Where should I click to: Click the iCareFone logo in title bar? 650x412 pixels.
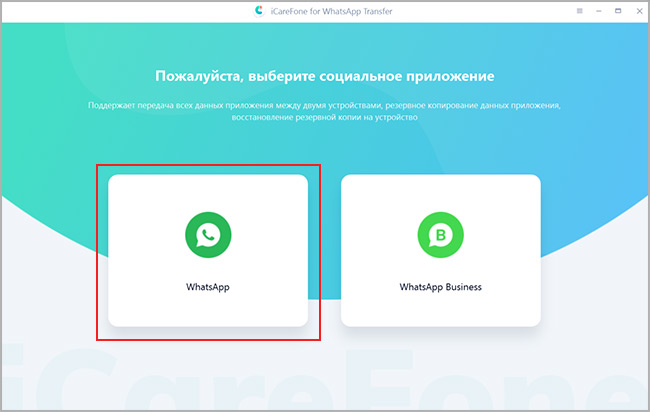click(x=260, y=11)
